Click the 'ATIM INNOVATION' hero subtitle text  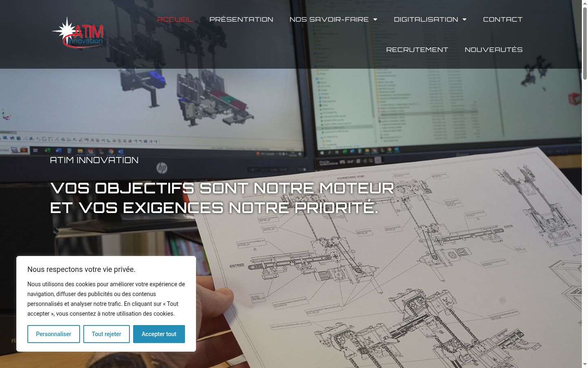[94, 160]
